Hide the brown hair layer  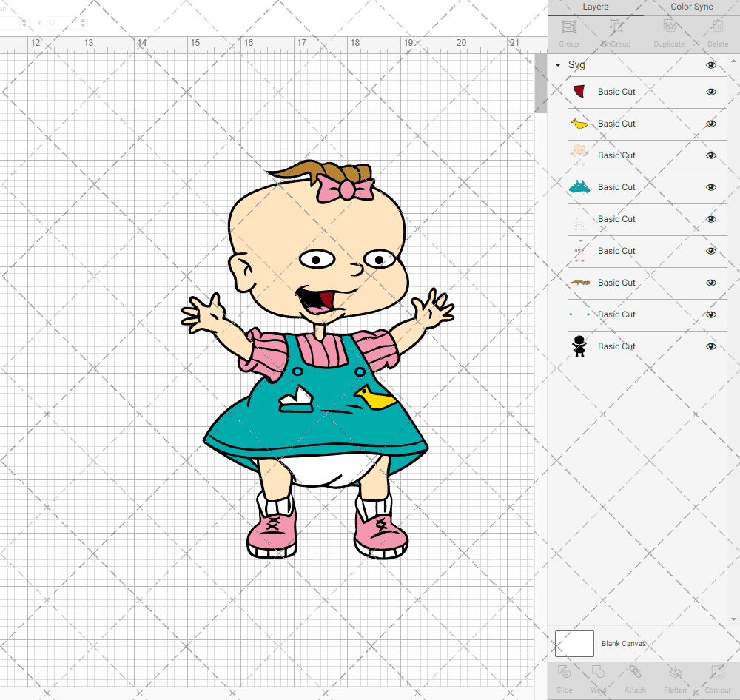710,283
